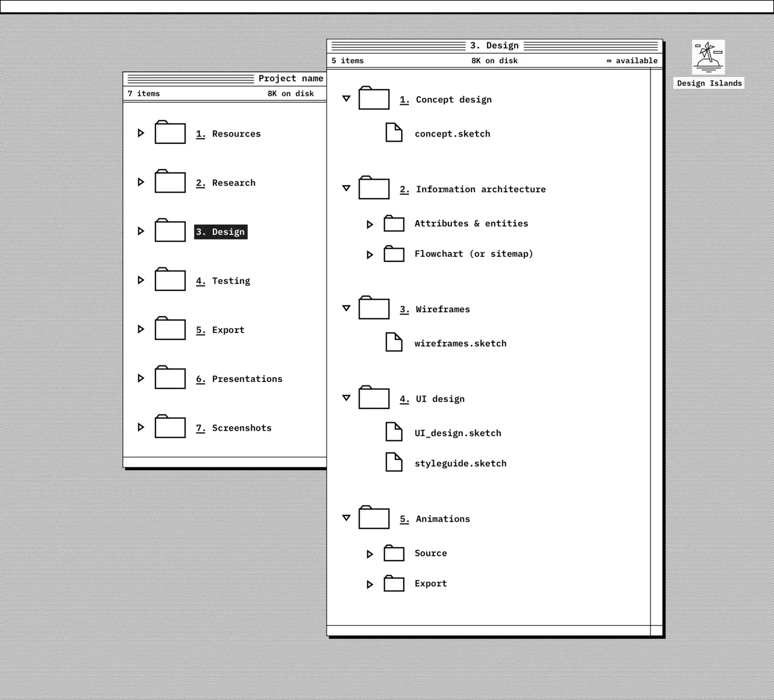Click the concept.sketch file icon
Viewport: 774px width, 700px height.
coord(394,133)
